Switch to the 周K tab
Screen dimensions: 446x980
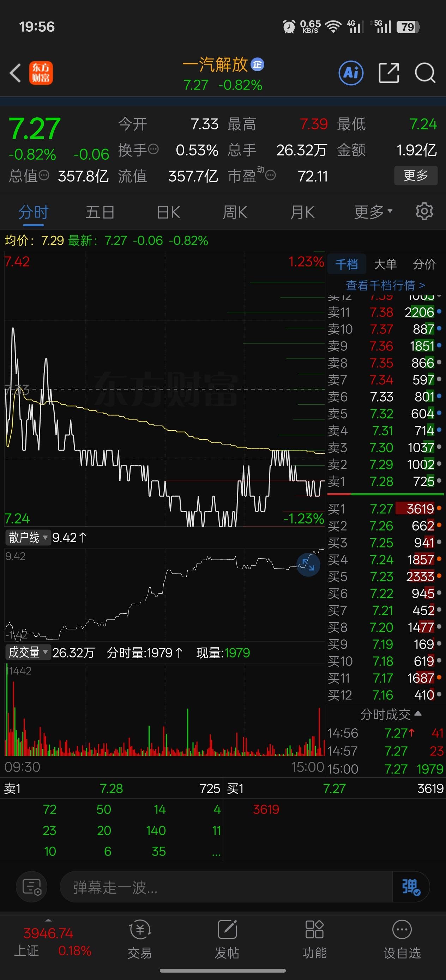pyautogui.click(x=235, y=212)
